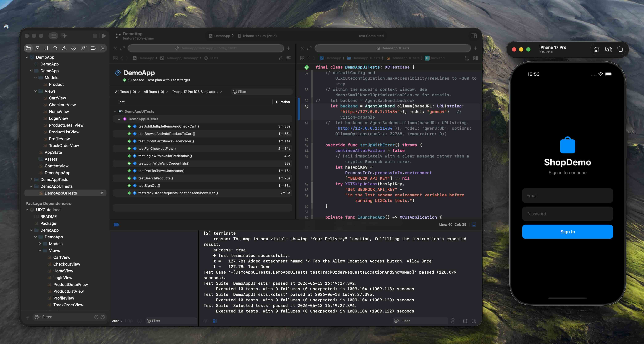Click the Run play button in toolbar
Viewport: 644px width, 344px height.
[x=104, y=36]
